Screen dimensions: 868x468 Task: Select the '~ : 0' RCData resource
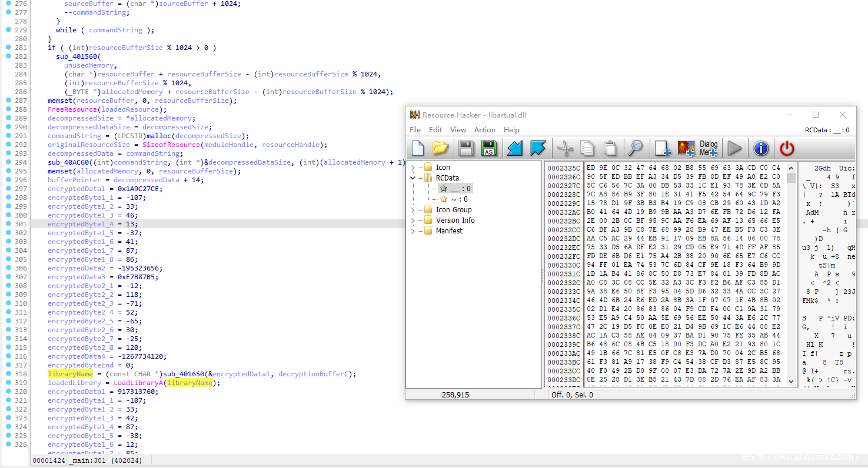coord(459,199)
